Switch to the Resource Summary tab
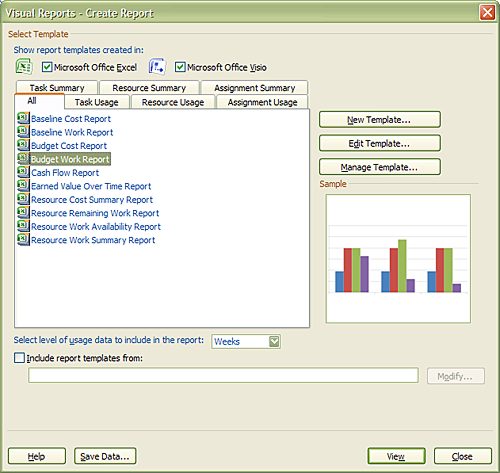 click(x=149, y=88)
